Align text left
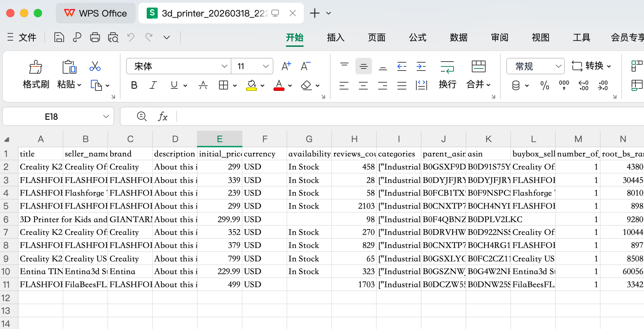644x329 pixels. tap(344, 85)
